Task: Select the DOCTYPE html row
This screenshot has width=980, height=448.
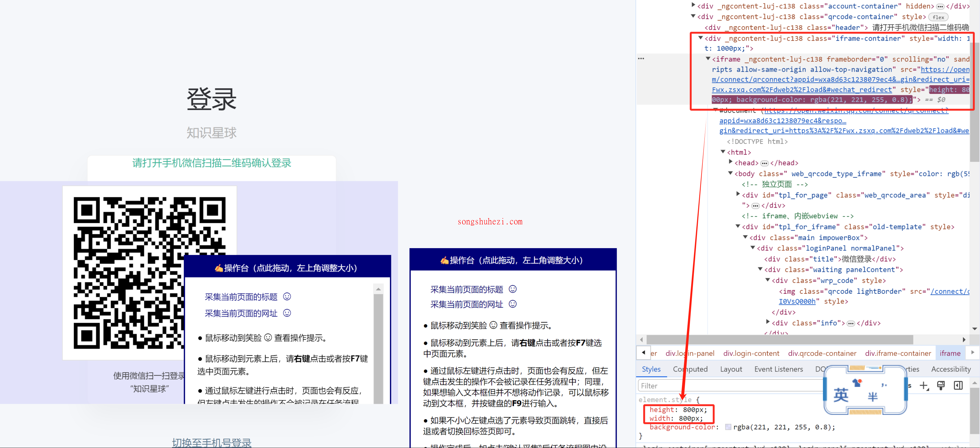Action: point(757,142)
